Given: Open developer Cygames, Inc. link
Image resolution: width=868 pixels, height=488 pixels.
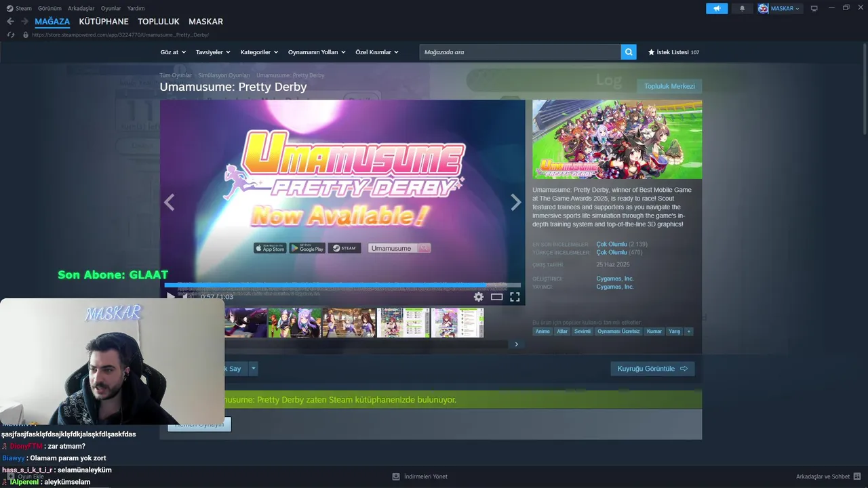Looking at the screenshot, I should [x=615, y=279].
